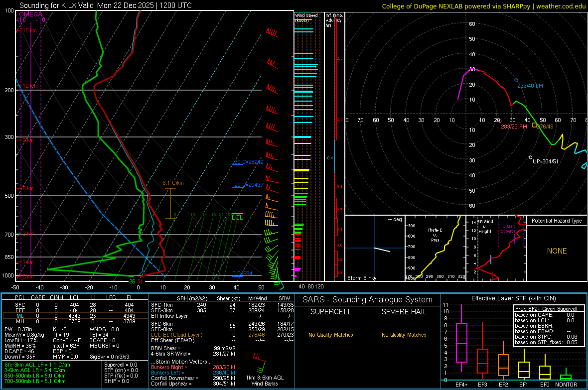Select the yellow EF1 box plot

point(524,364)
